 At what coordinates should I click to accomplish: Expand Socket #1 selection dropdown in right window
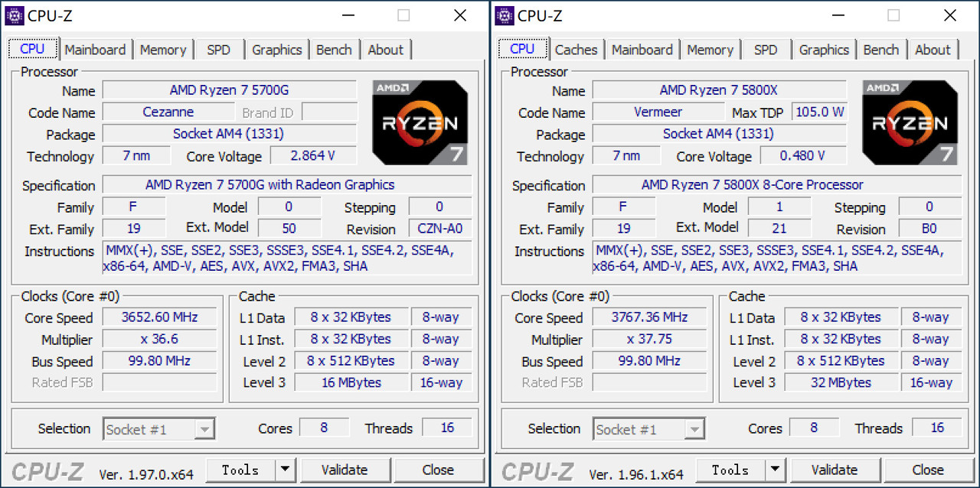tap(694, 429)
